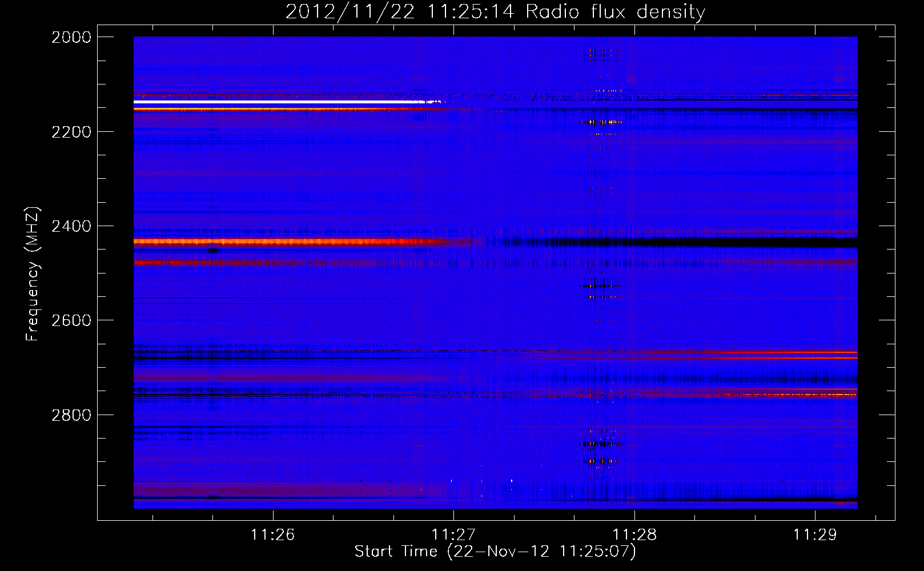Click the 'Frequency (MHZ)' axis title

(x=33, y=274)
